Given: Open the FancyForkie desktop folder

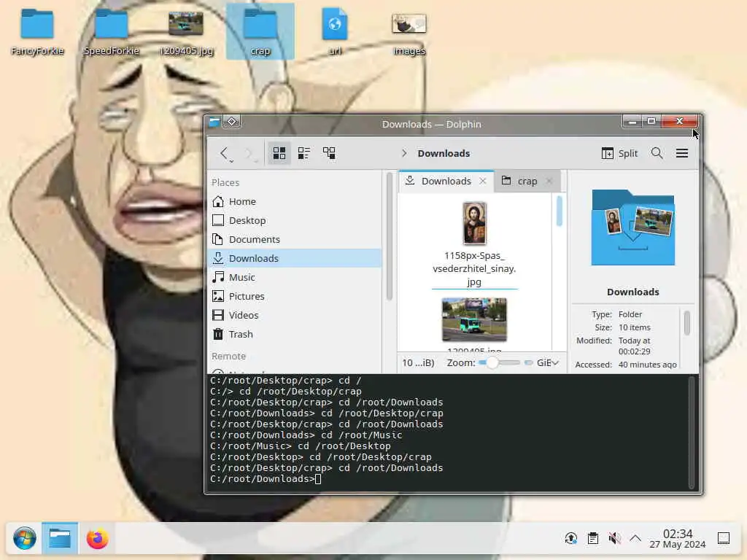Looking at the screenshot, I should point(37,32).
